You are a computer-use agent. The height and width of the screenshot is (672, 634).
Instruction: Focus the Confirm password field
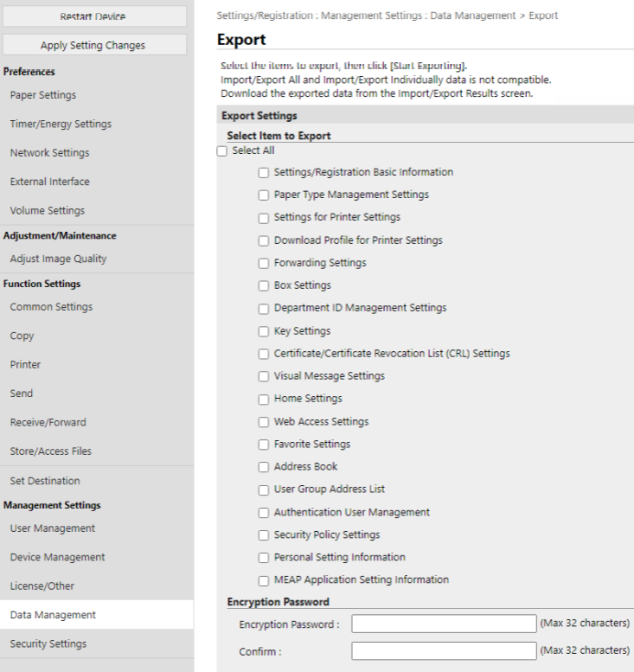pyautogui.click(x=444, y=650)
